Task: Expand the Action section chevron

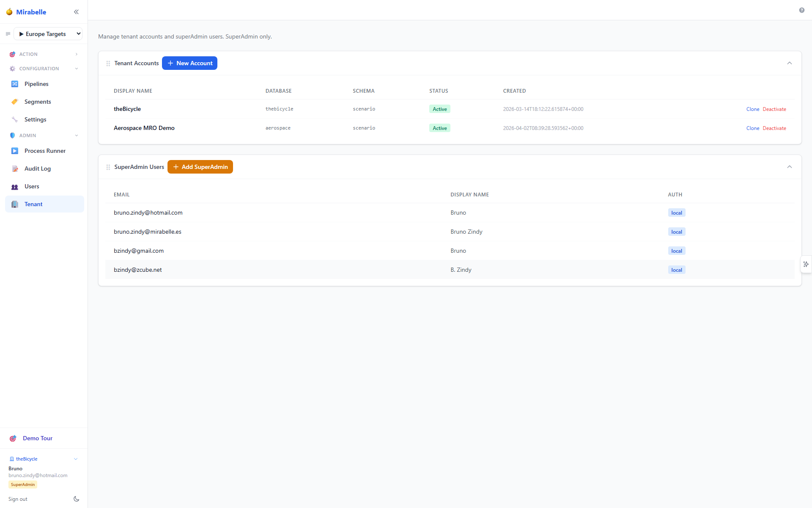Action: pyautogui.click(x=77, y=54)
